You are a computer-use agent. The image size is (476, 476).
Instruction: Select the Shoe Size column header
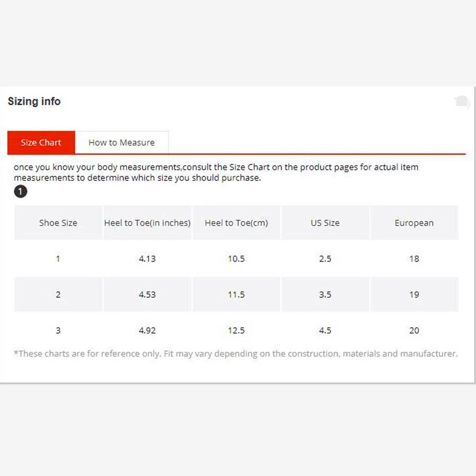[58, 223]
